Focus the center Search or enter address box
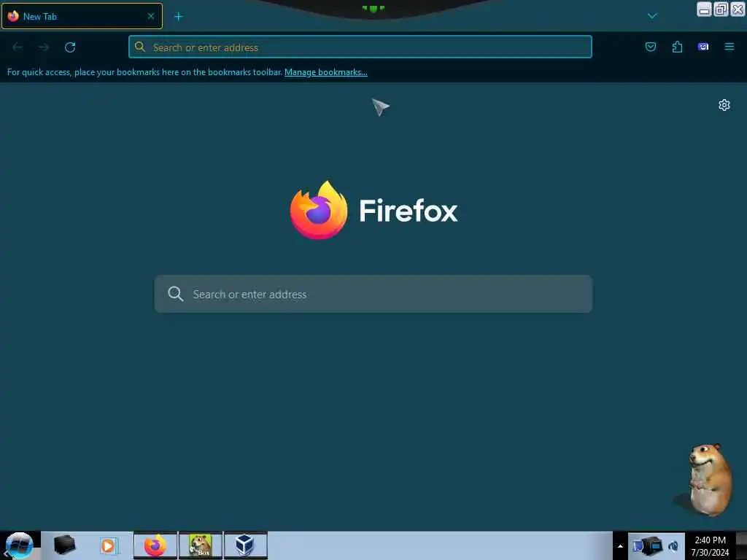The width and height of the screenshot is (747, 560). (373, 294)
